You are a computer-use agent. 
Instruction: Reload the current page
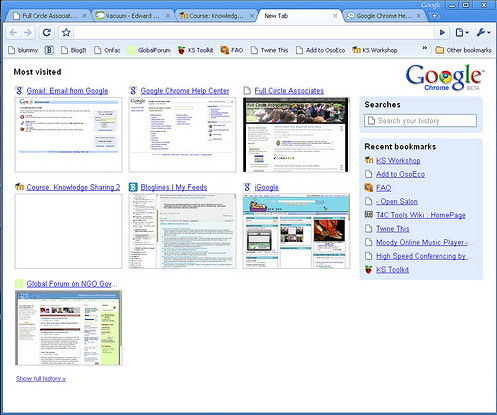click(47, 32)
